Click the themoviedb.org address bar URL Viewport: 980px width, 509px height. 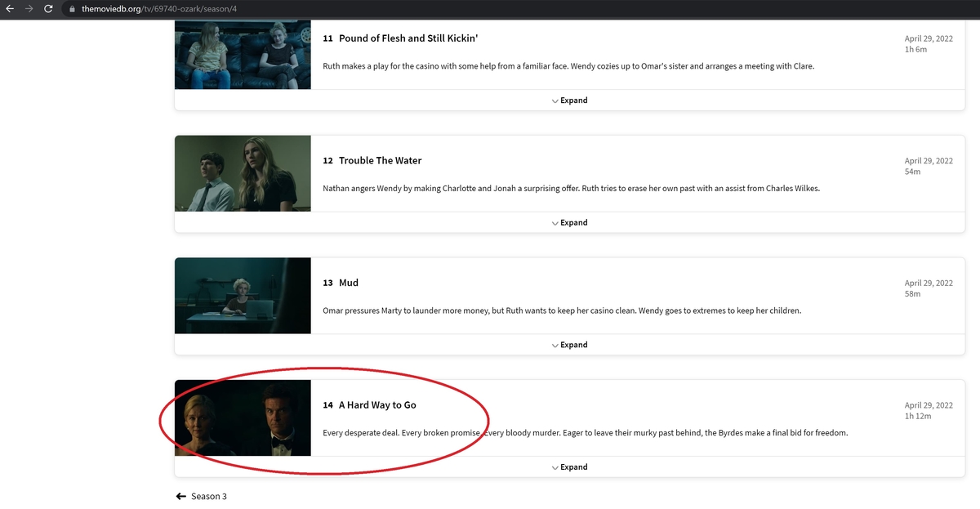click(162, 9)
